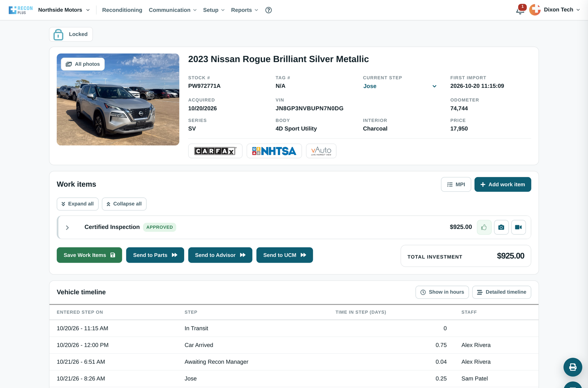Save Work Items
The width and height of the screenshot is (588, 388).
point(89,255)
